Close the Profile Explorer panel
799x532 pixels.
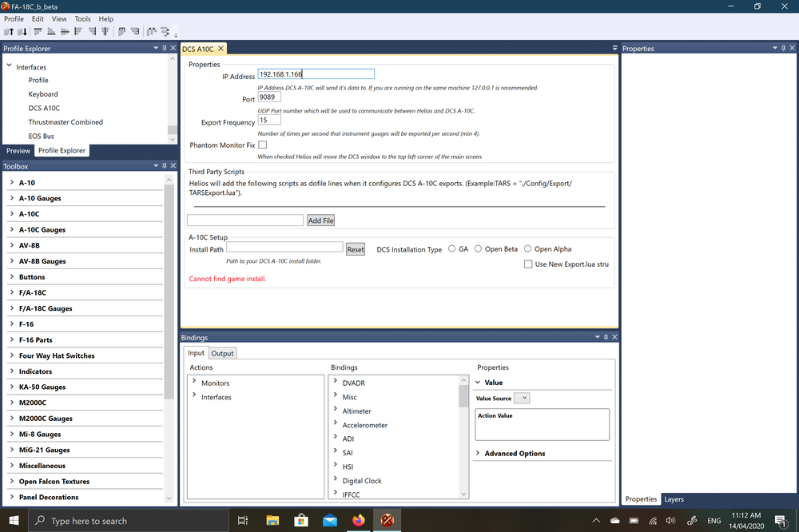[x=173, y=48]
